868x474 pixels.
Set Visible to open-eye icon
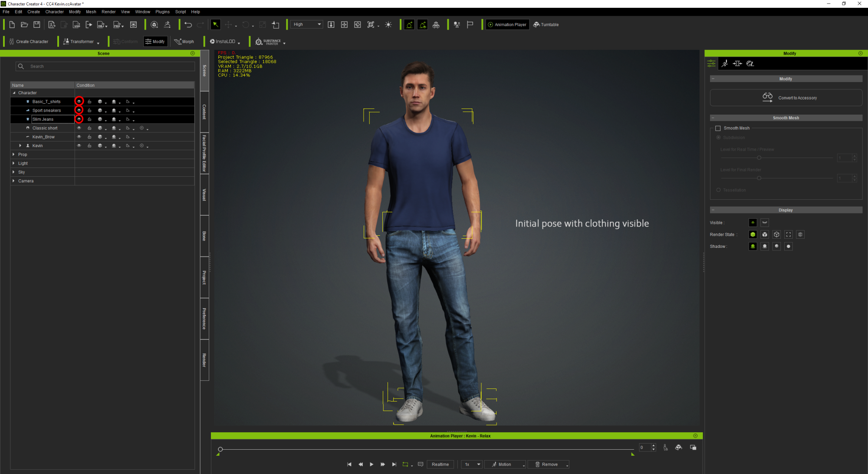click(x=753, y=223)
